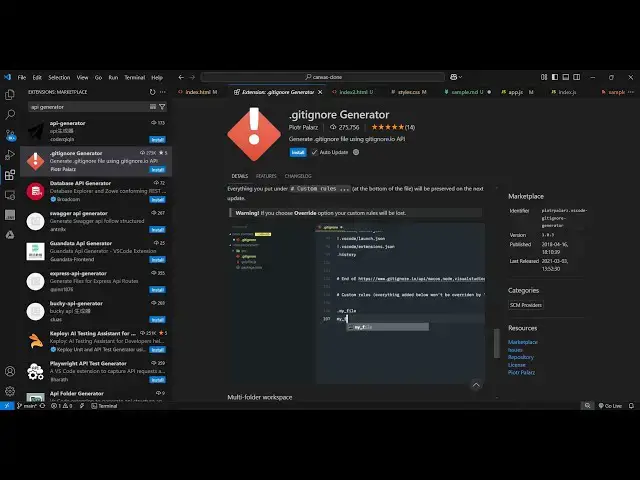Click the main branch in status bar
640x480 pixels.
(27, 406)
